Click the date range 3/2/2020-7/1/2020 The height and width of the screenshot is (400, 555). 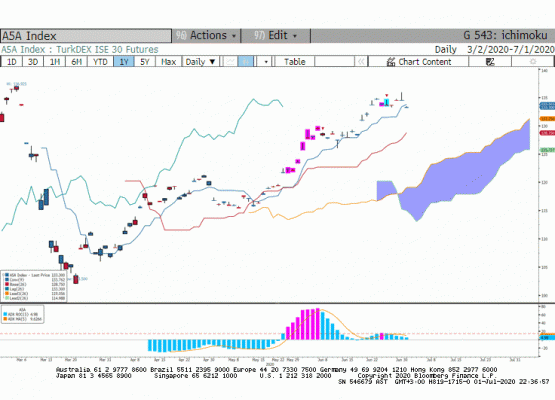(510, 49)
